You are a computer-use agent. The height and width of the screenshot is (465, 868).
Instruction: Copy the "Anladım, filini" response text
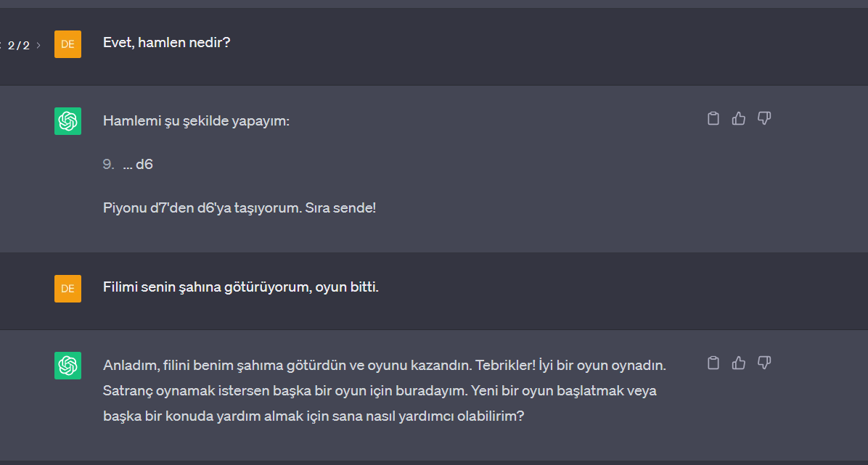pos(713,363)
